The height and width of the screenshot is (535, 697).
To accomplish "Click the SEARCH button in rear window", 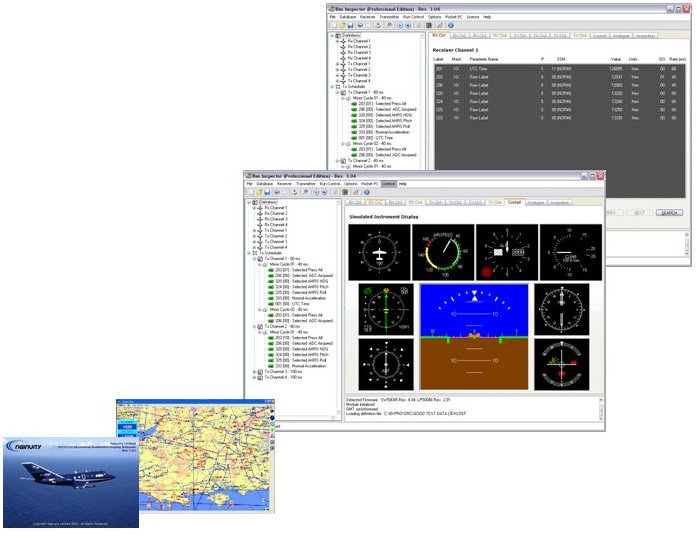I will (x=669, y=213).
